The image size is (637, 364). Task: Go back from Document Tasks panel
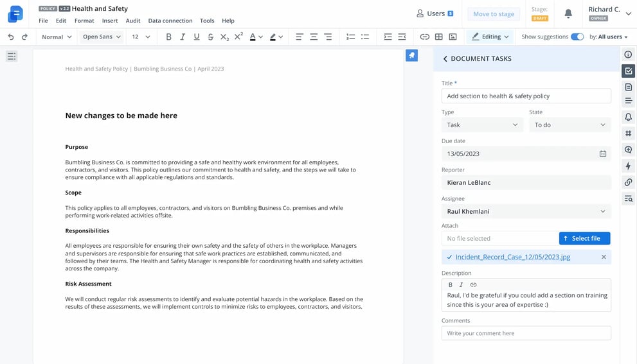[x=445, y=59]
